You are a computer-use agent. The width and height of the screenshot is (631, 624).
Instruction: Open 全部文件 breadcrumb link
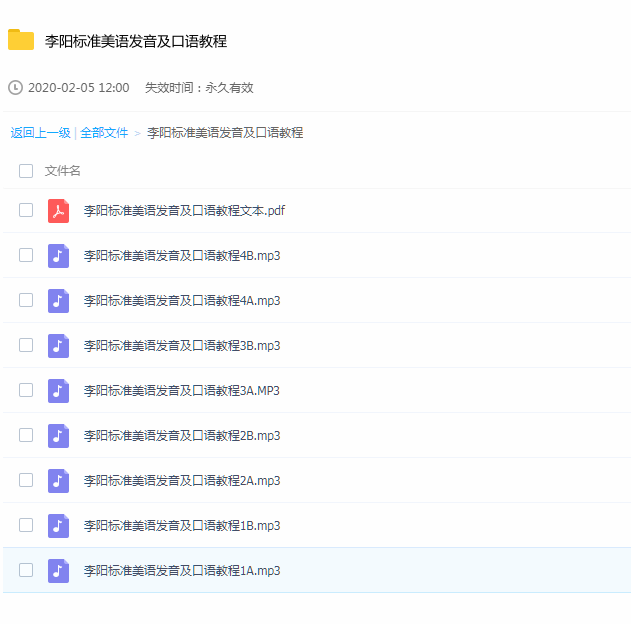(x=104, y=133)
